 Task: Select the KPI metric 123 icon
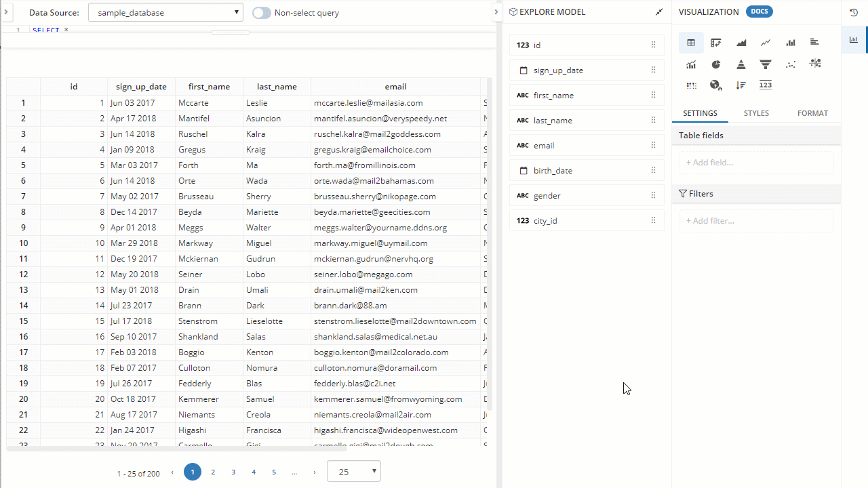click(x=766, y=85)
